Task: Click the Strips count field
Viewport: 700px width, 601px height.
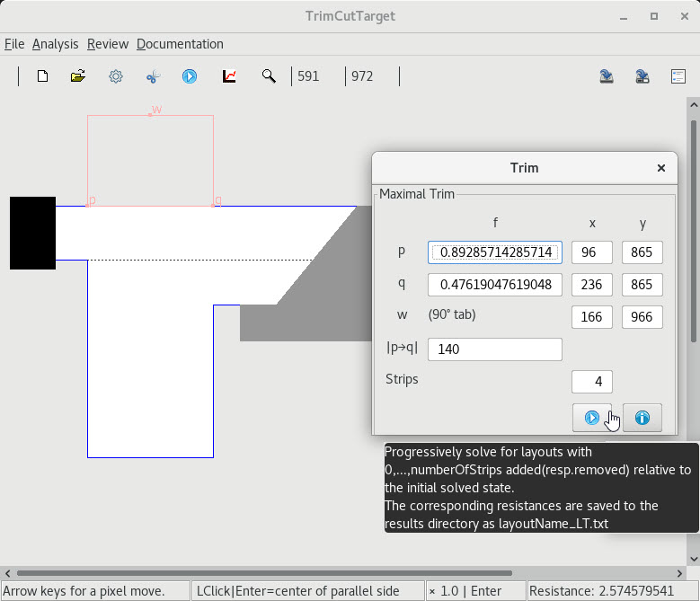Action: 592,382
